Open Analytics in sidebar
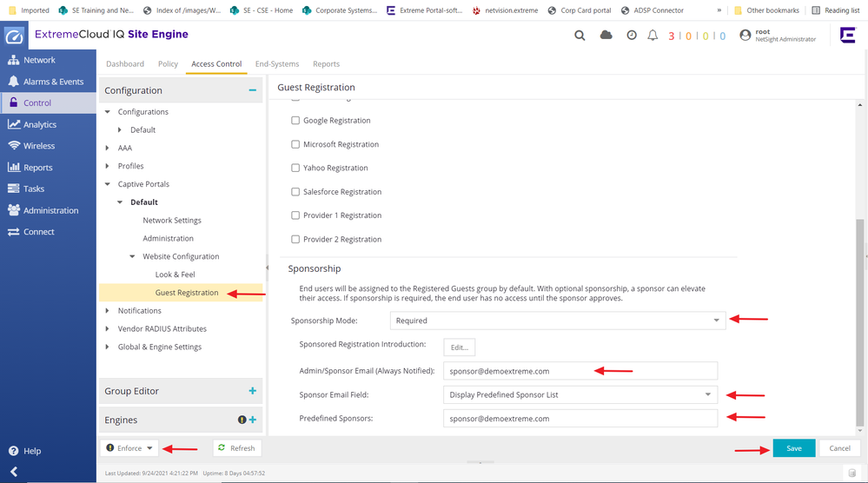This screenshot has width=868, height=483. coord(48,124)
